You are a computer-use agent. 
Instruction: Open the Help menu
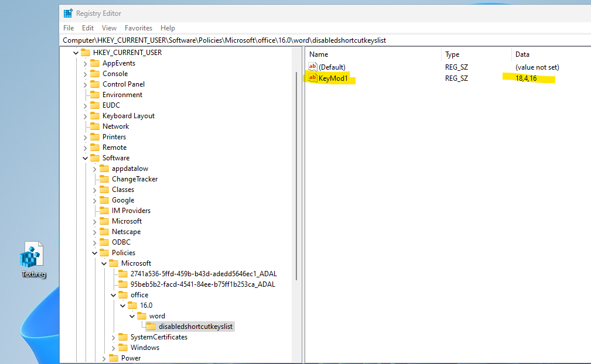(x=168, y=28)
